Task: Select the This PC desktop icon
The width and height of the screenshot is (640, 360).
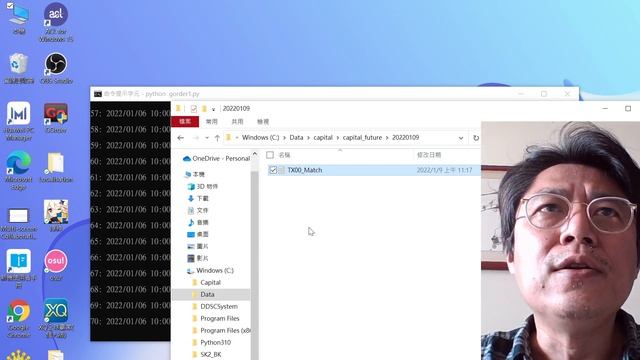Action: point(18,18)
